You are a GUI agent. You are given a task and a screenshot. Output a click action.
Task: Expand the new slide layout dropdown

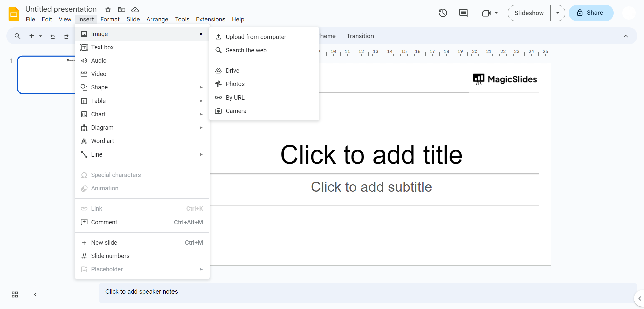[40, 36]
